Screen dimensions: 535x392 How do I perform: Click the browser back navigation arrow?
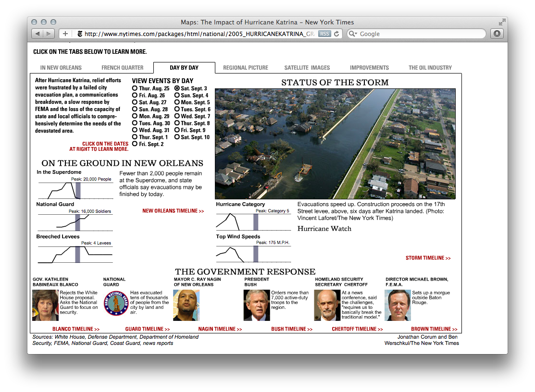coord(37,34)
